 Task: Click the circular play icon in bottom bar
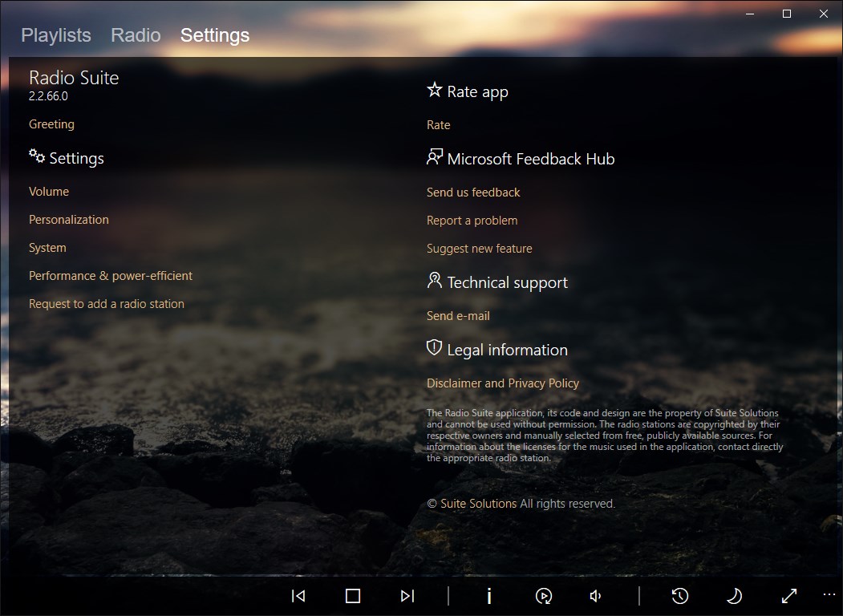tap(544, 596)
